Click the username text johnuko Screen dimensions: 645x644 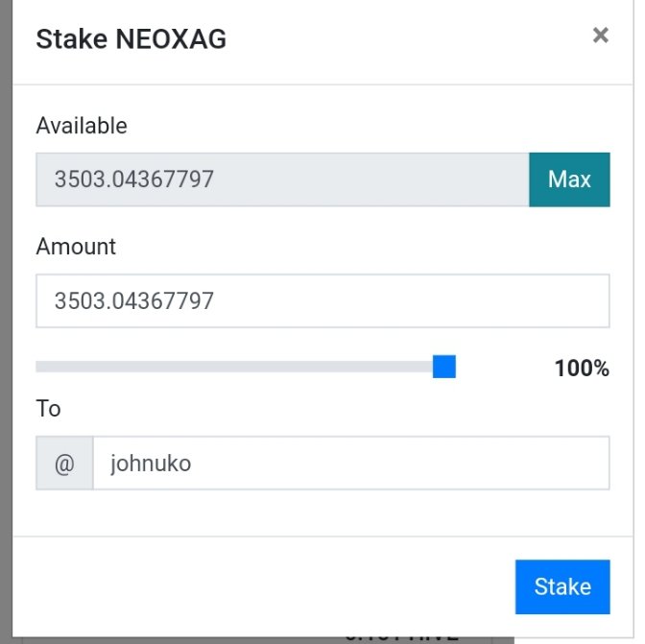[151, 464]
